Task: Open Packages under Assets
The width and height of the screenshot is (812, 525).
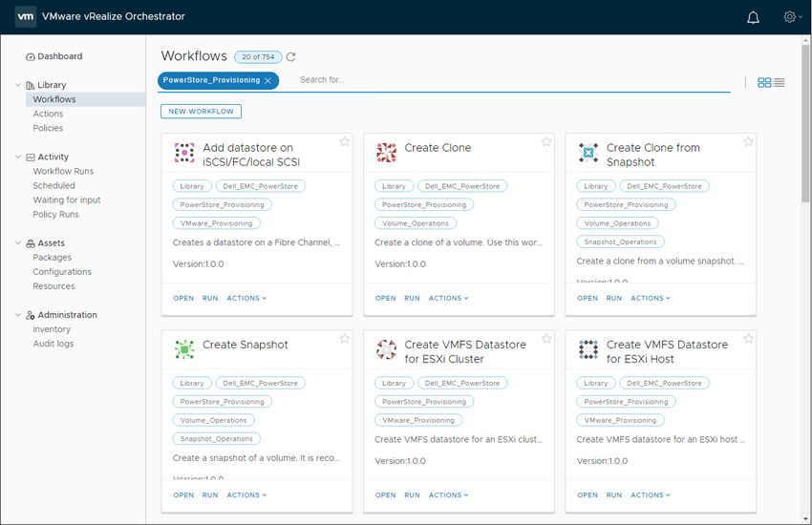Action: (53, 258)
